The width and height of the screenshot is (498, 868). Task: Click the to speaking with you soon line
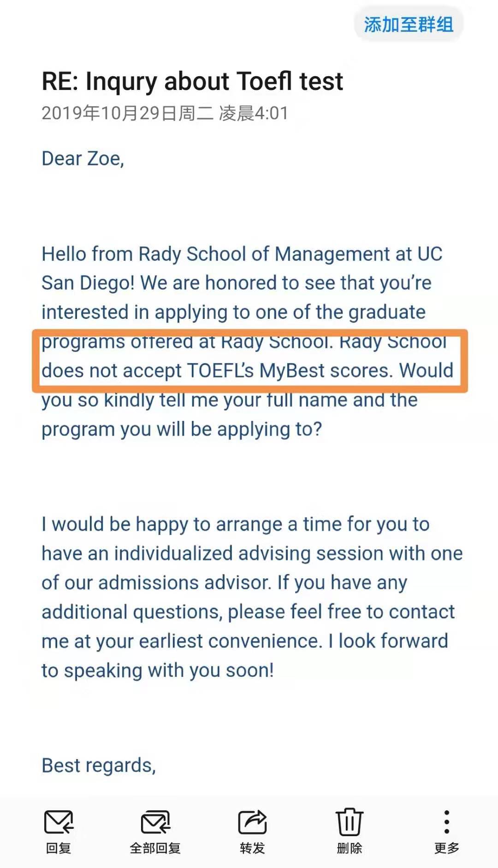click(x=158, y=670)
